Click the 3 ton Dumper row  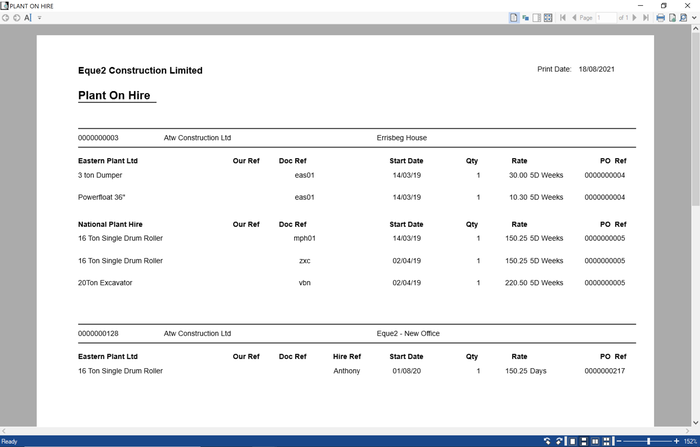pyautogui.click(x=352, y=175)
